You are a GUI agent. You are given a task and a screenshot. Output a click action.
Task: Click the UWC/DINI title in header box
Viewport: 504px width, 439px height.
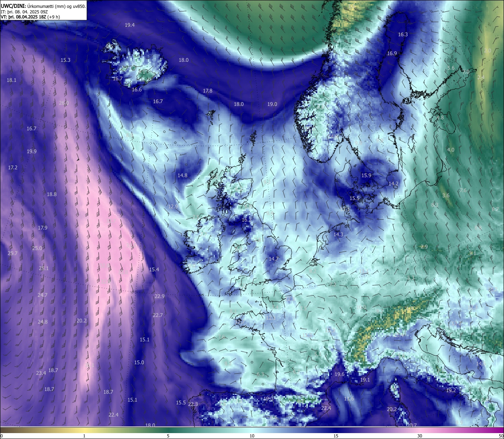point(13,6)
